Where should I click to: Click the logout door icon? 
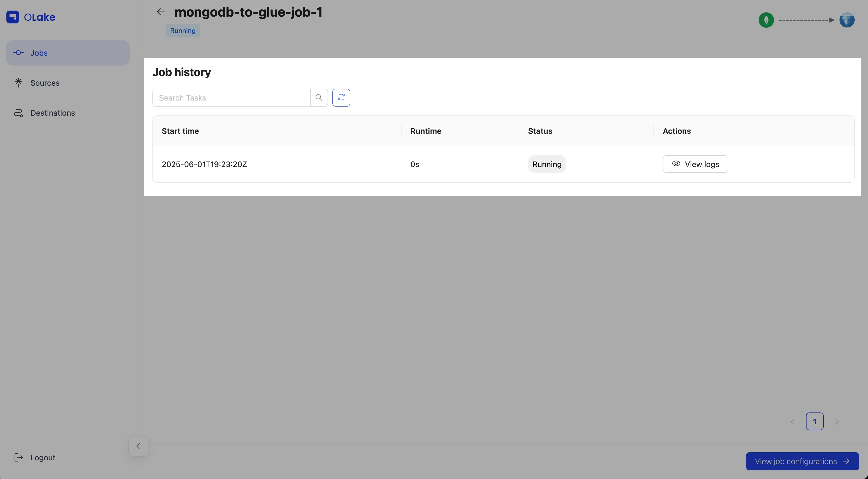point(18,457)
